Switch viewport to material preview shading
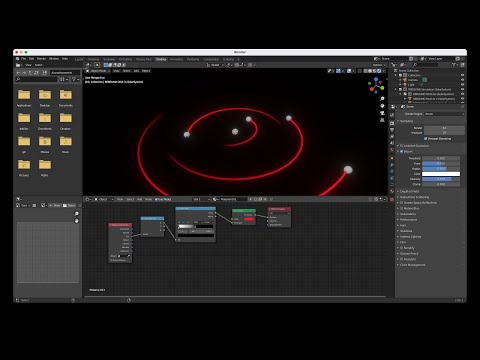Screen dimensions: 480x360 pyautogui.click(x=374, y=71)
